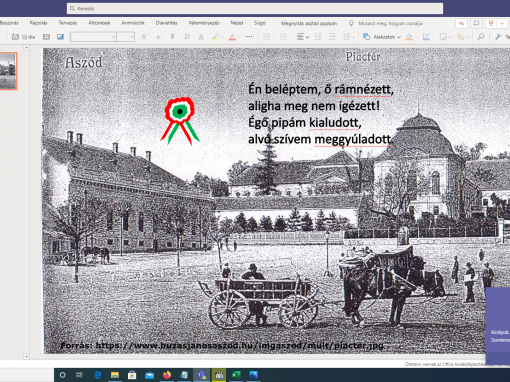Toggle italic formatting (D)
510x382 pixels.
click(187, 37)
